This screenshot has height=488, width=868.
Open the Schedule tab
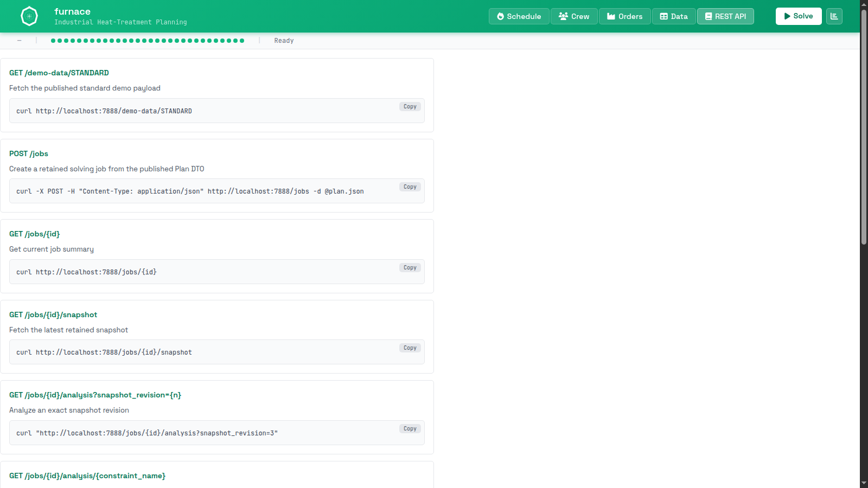519,16
